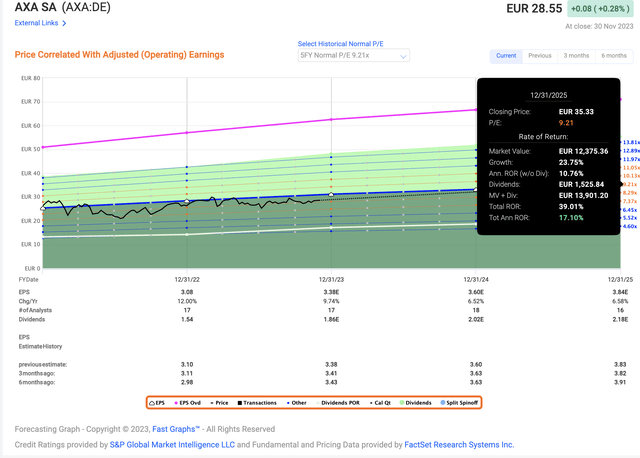640x458 pixels.
Task: Click the Normal P/E dropdown arrow
Action: [403, 56]
